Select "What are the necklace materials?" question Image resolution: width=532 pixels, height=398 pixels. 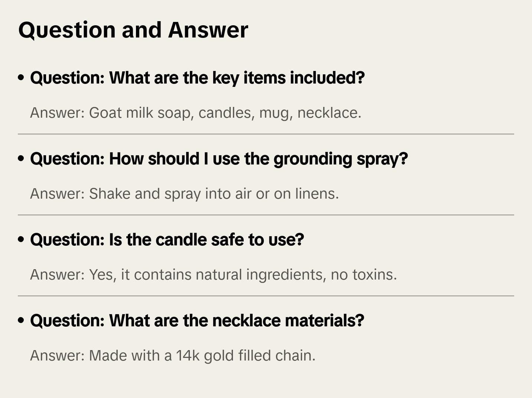coord(197,320)
